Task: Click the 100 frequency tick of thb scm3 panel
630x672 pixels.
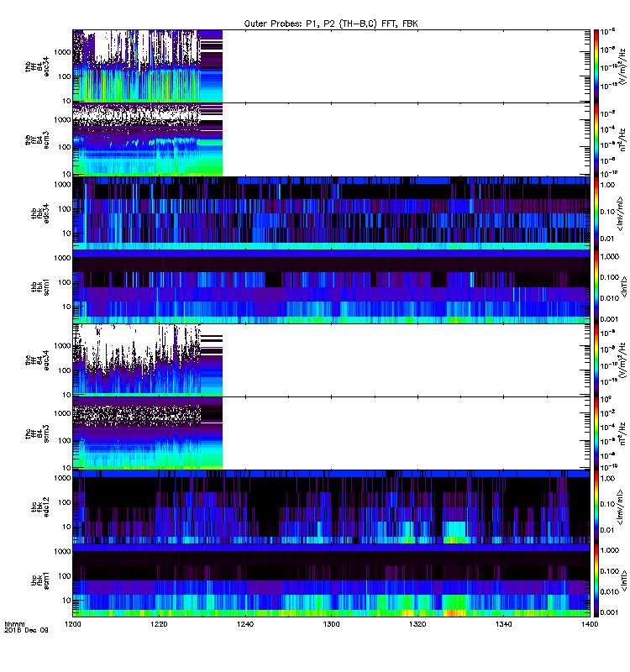Action: tap(65, 147)
